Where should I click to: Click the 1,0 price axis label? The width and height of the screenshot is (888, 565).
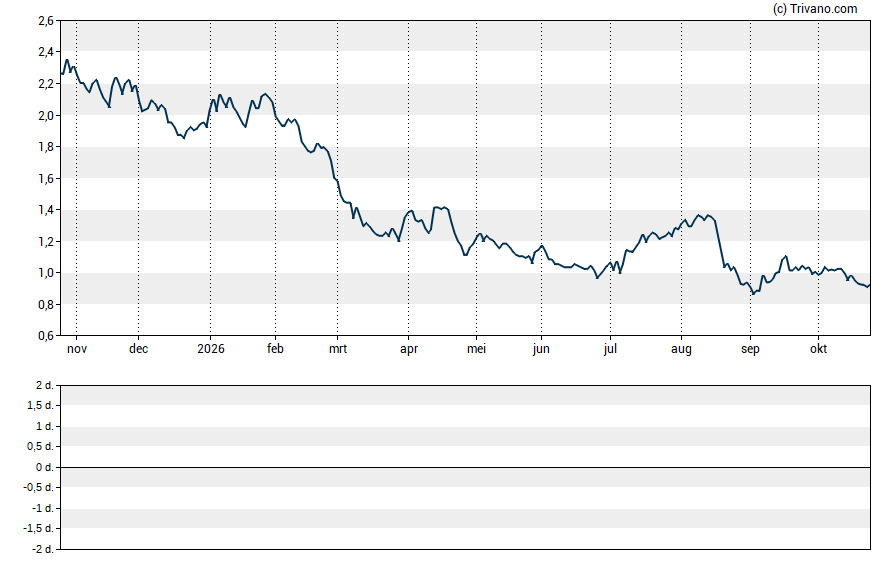coord(46,273)
